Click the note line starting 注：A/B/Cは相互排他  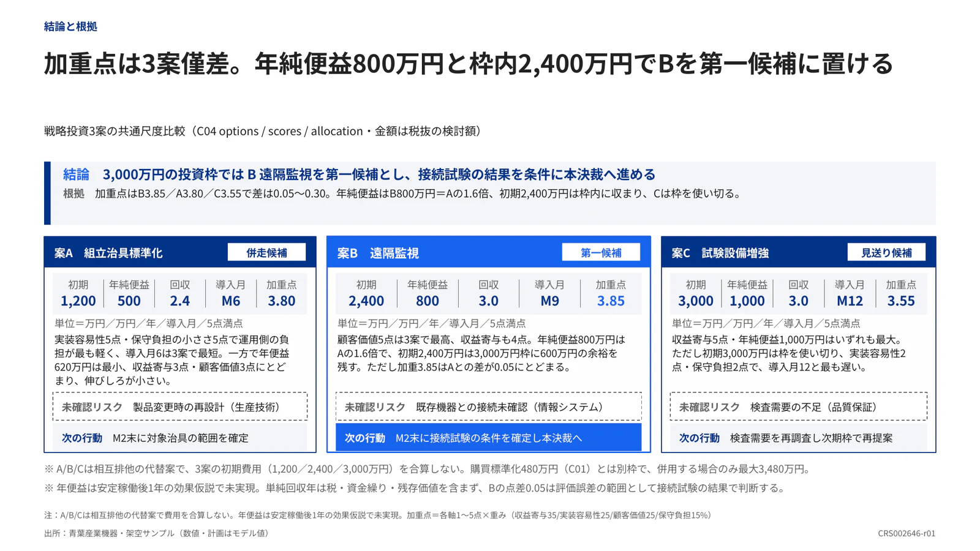point(379,515)
